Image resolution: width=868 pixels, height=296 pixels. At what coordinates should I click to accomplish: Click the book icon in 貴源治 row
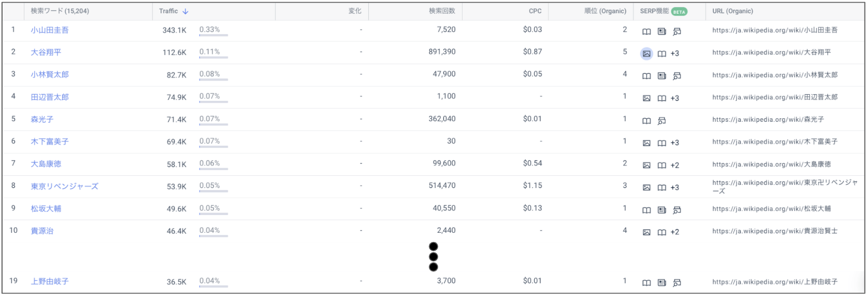pos(661,232)
